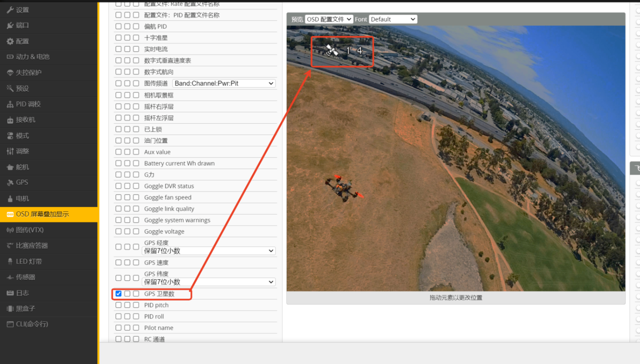The height and width of the screenshot is (364, 640).
Task: Click the satellite count element in preview
Action: (x=343, y=51)
